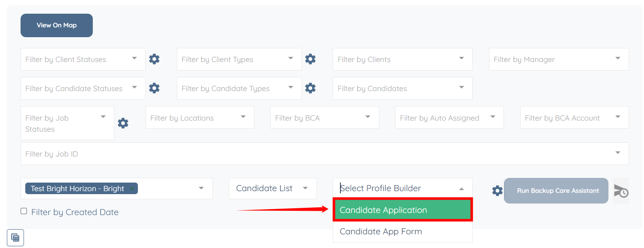644x248 pixels.
Task: Open Client Statuses settings gear
Action: pos(154,59)
